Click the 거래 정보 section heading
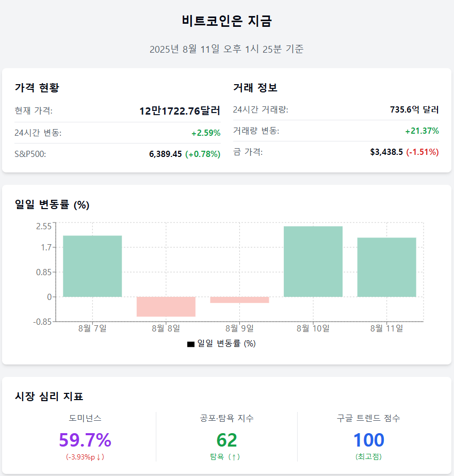This screenshot has width=454, height=476. point(255,88)
